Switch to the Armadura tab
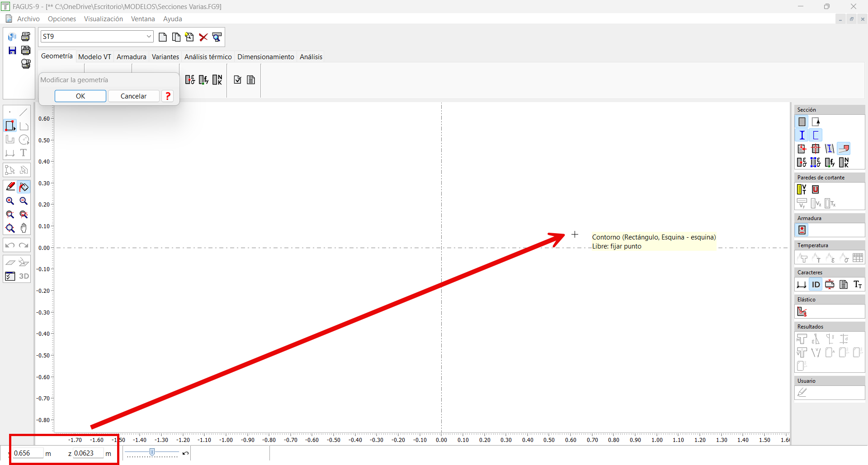868x465 pixels. click(x=131, y=57)
